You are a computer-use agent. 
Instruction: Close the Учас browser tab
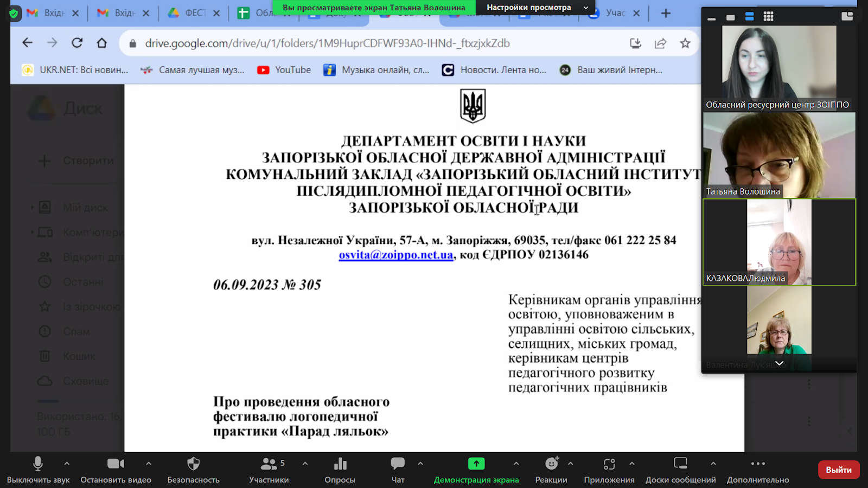coord(636,13)
